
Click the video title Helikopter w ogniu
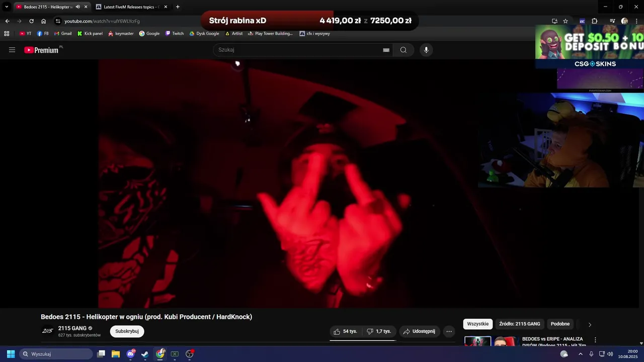tap(146, 317)
